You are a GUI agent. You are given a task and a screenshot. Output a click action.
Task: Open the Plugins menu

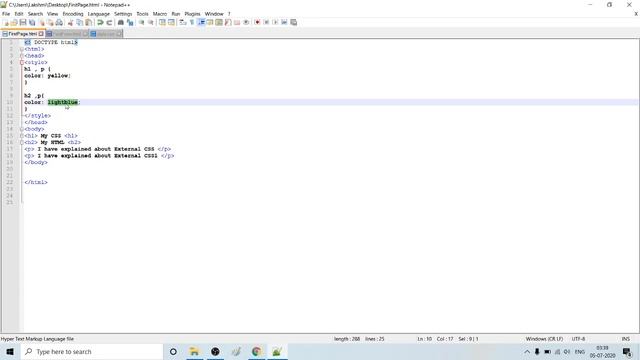coord(192,14)
